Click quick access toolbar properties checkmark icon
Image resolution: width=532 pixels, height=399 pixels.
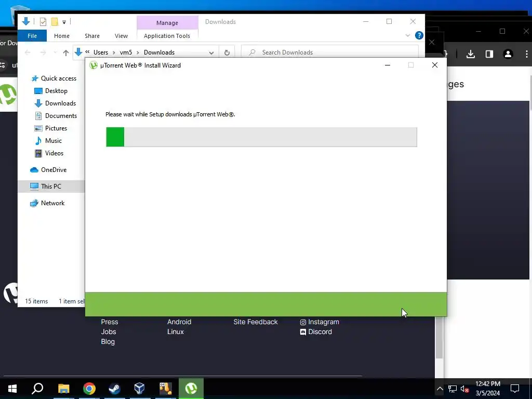(43, 22)
